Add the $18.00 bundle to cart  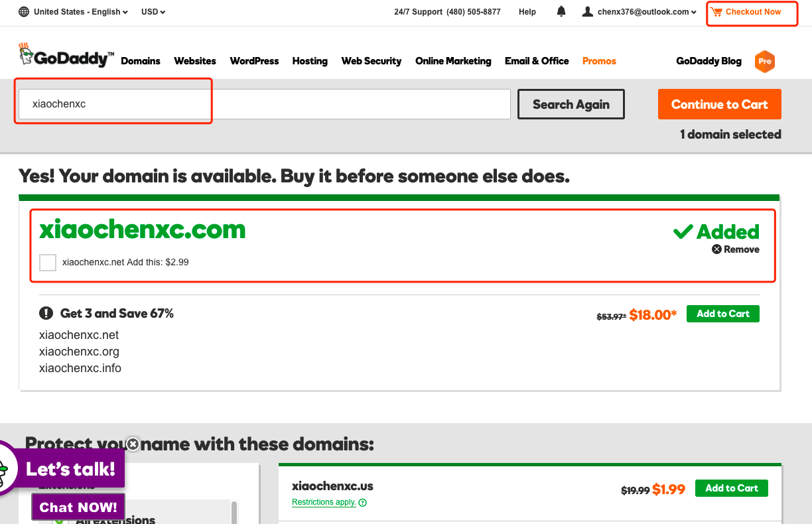tap(723, 314)
